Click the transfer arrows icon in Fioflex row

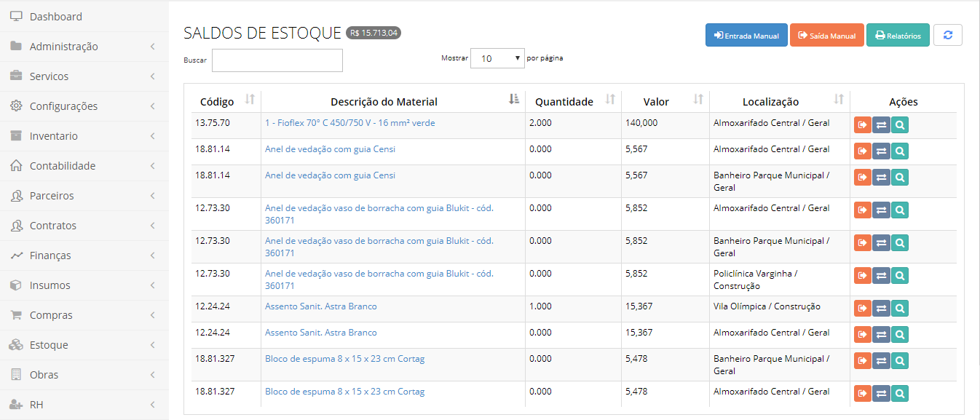(x=881, y=125)
